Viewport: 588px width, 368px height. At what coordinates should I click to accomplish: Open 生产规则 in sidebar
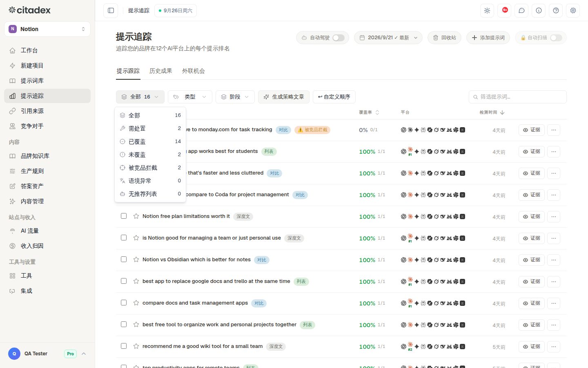(x=47, y=171)
